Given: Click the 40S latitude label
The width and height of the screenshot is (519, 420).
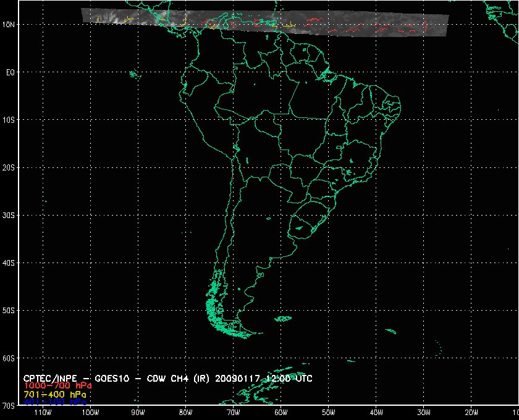Looking at the screenshot, I should (x=11, y=262).
